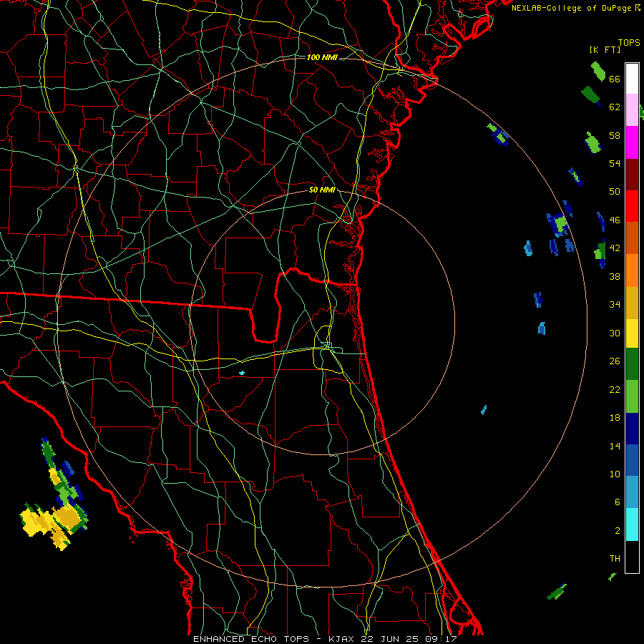Click the navy blue legend swatch
Screen dimensions: 644x644
[x=632, y=429]
